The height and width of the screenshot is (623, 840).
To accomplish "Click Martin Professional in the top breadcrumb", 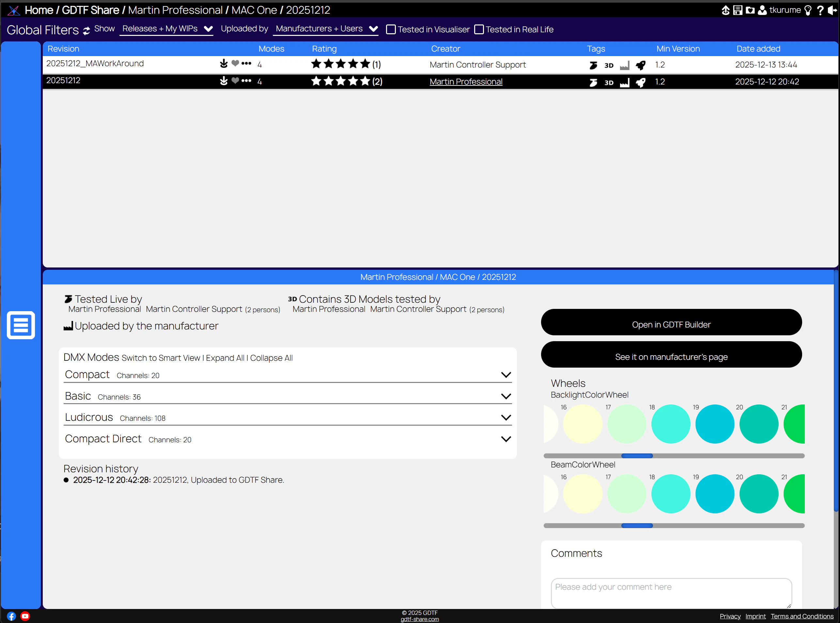I will point(176,10).
